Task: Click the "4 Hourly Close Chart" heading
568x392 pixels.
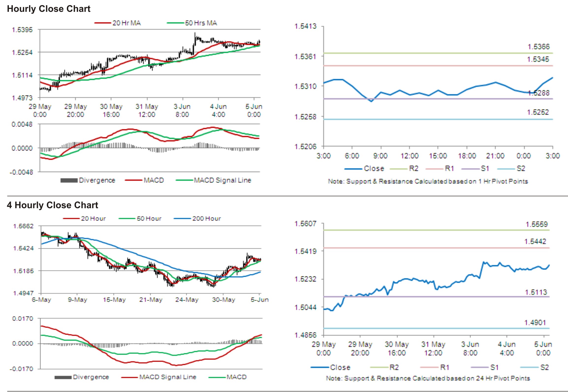Action: point(52,205)
